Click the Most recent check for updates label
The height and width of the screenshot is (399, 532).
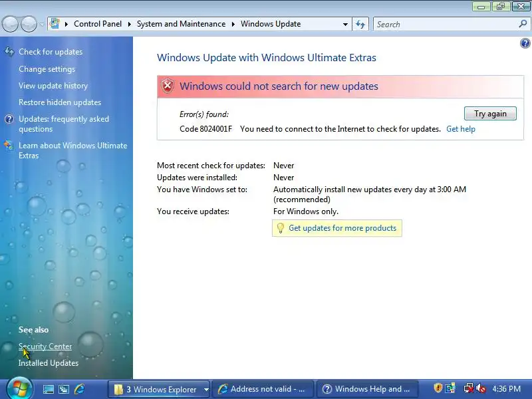[211, 166]
